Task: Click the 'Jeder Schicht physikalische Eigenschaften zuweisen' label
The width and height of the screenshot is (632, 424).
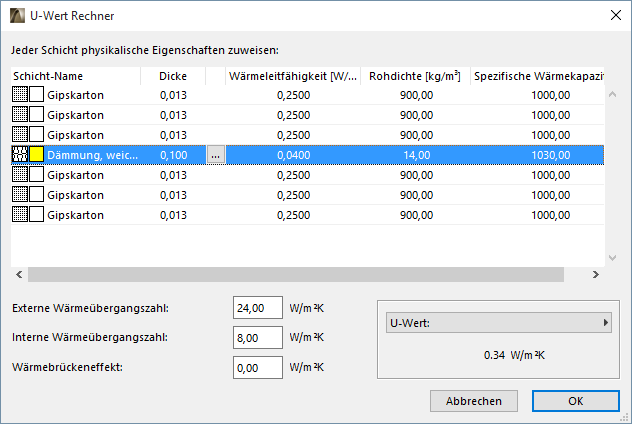Action: click(x=145, y=50)
